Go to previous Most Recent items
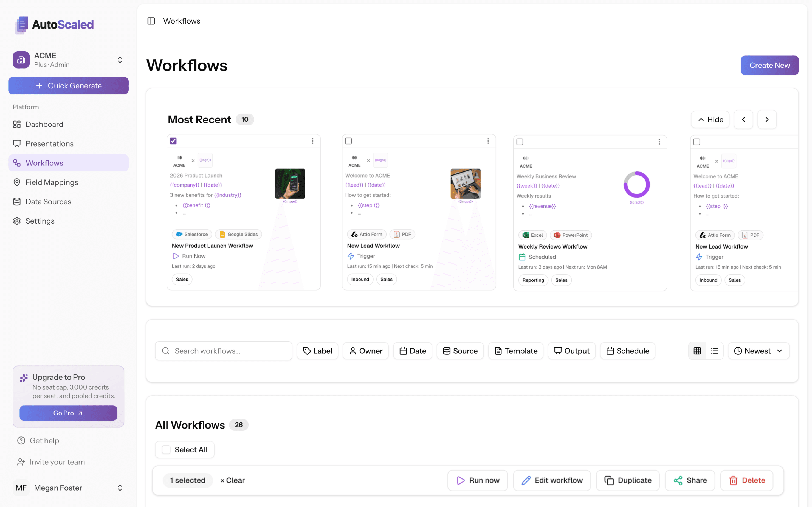Viewport: 812px width, 507px height. [x=744, y=120]
